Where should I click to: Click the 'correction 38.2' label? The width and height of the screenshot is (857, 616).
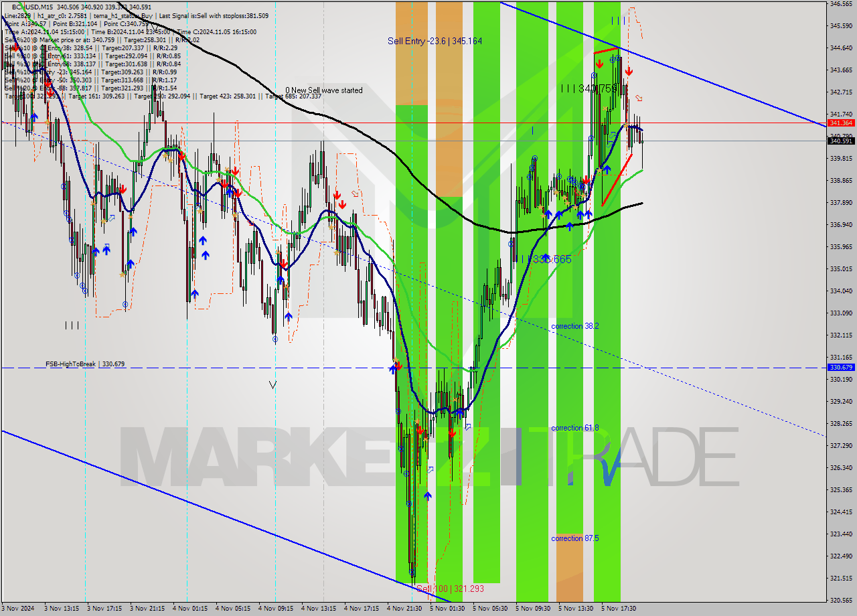click(574, 326)
